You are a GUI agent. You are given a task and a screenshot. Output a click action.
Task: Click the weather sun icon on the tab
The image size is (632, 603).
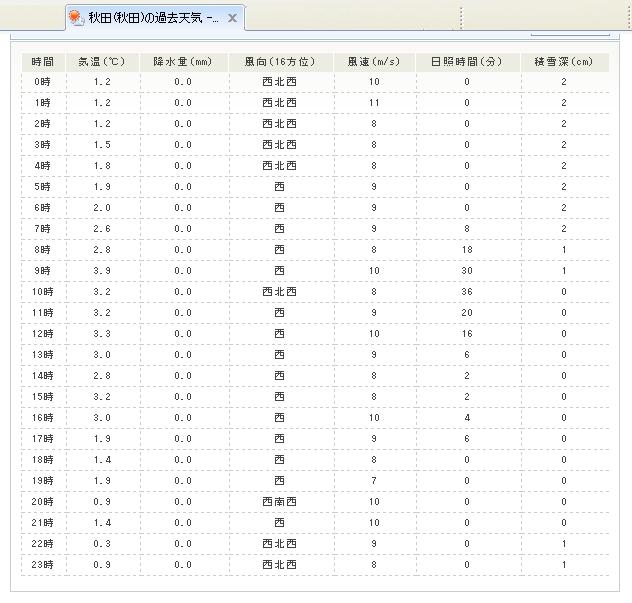(x=76, y=17)
